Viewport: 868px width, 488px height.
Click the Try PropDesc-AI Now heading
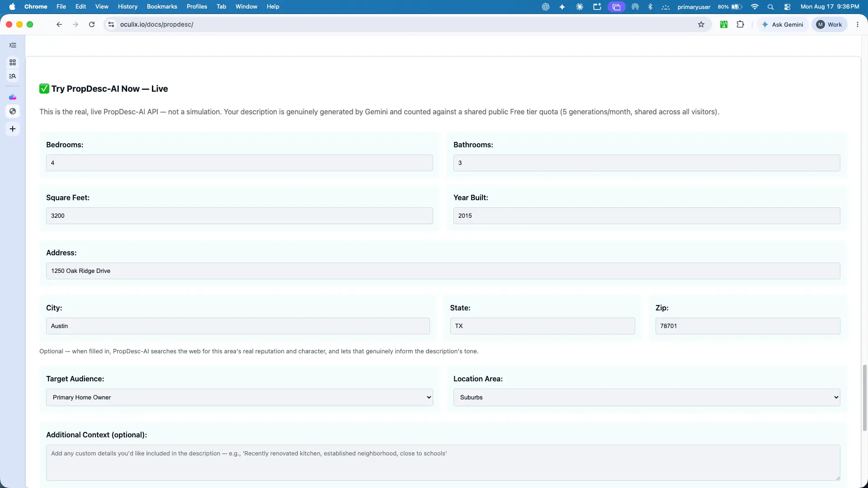(x=109, y=89)
